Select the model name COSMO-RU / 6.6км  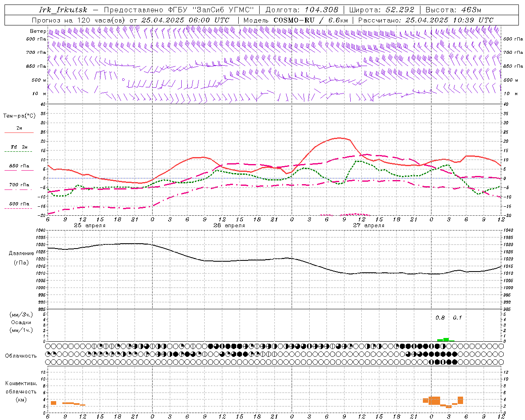tap(311, 20)
